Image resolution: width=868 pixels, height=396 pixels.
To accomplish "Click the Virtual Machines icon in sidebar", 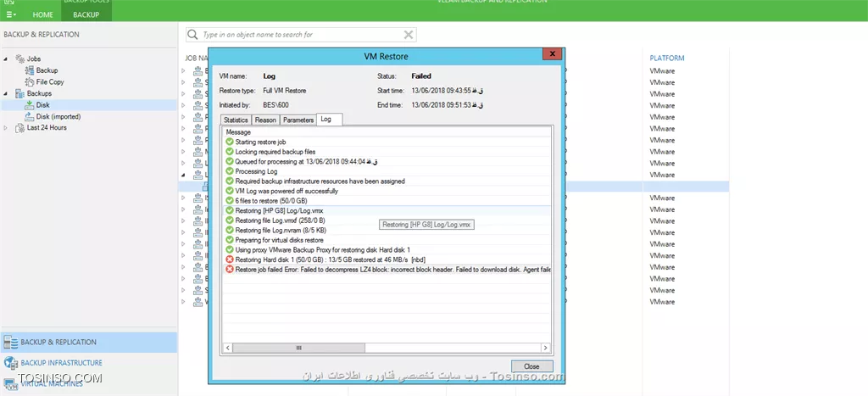I will point(10,383).
